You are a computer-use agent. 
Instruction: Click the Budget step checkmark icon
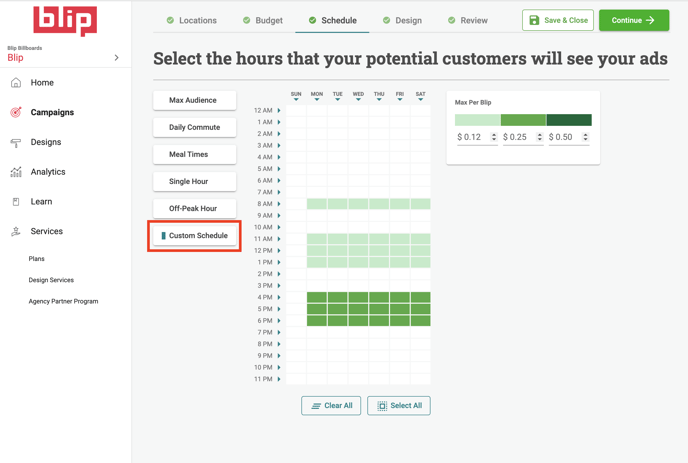247,20
